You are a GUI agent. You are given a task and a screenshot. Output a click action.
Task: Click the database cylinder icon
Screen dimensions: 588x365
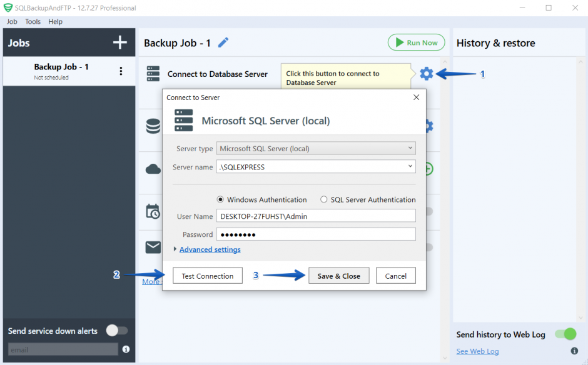point(153,126)
